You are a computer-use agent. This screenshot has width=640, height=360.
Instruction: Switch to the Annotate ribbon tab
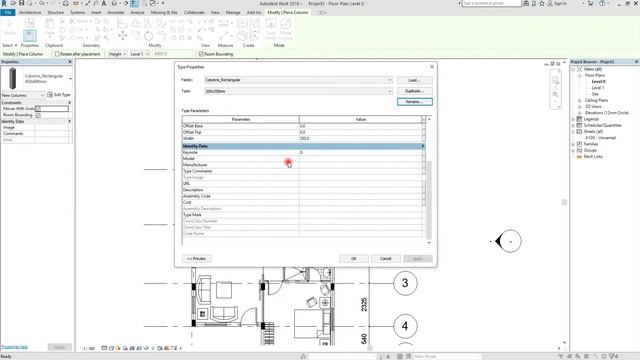coord(116,13)
